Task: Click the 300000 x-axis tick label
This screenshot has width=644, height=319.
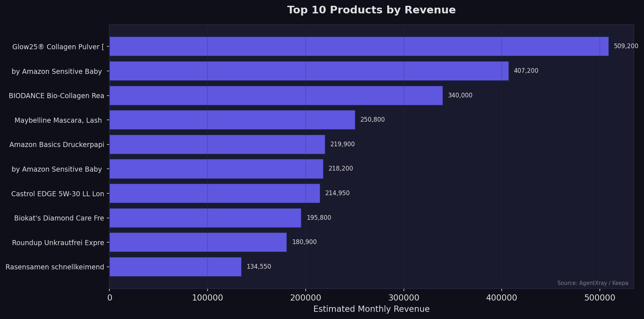Action: (x=404, y=298)
